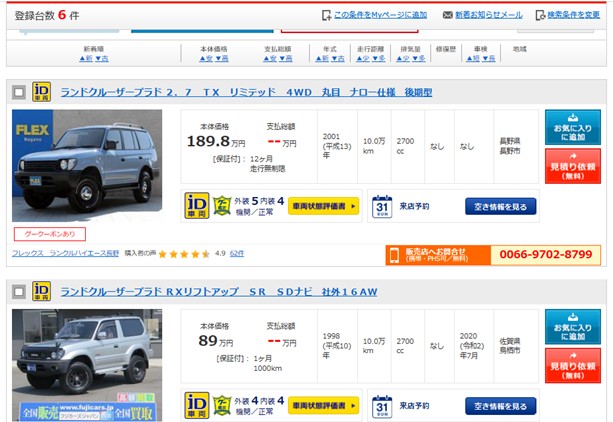The image size is (613, 422).
Task: Click the 来店予約 label in 189.8万円 listing
Action: (x=414, y=206)
